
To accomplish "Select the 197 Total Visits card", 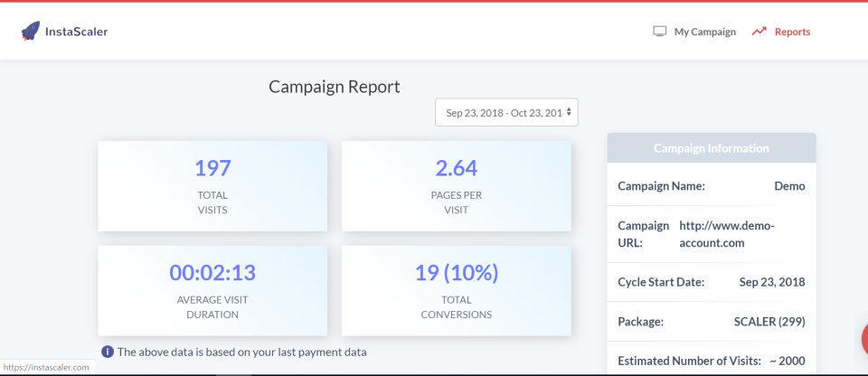I will pos(212,186).
